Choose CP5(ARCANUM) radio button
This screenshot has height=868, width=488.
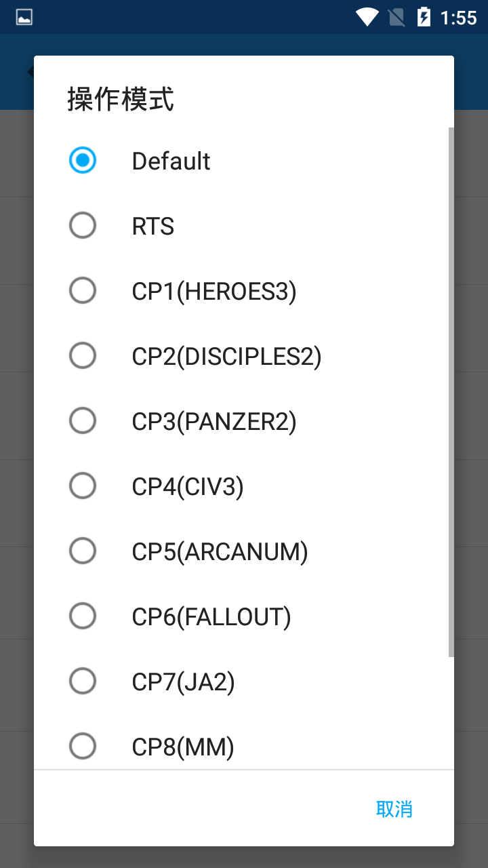coord(83,551)
